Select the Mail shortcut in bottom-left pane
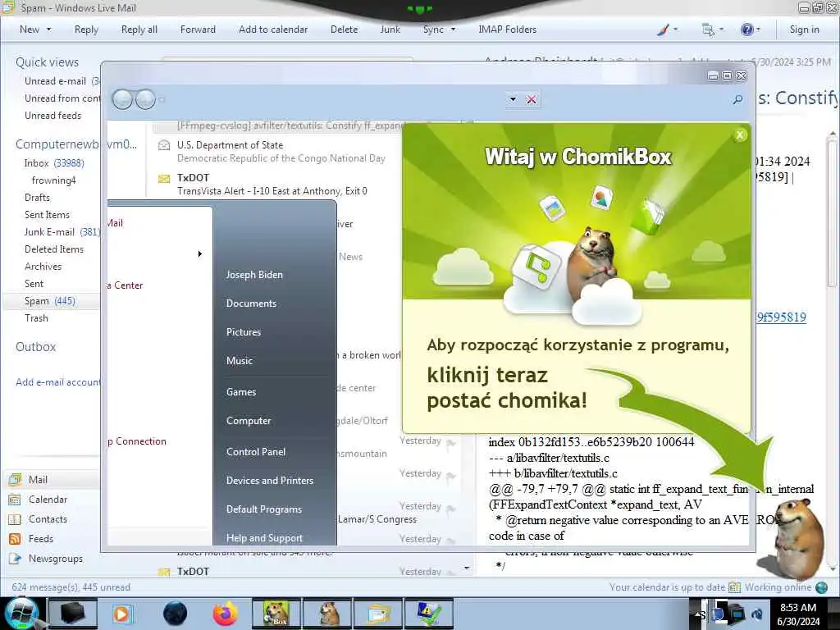This screenshot has height=630, width=840. (38, 479)
